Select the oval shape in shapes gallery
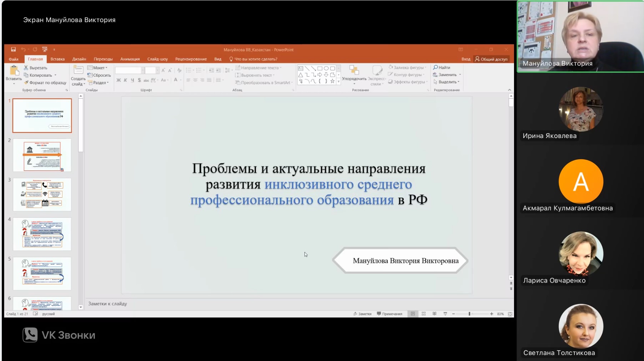Image resolution: width=644 pixels, height=361 pixels. (x=326, y=68)
